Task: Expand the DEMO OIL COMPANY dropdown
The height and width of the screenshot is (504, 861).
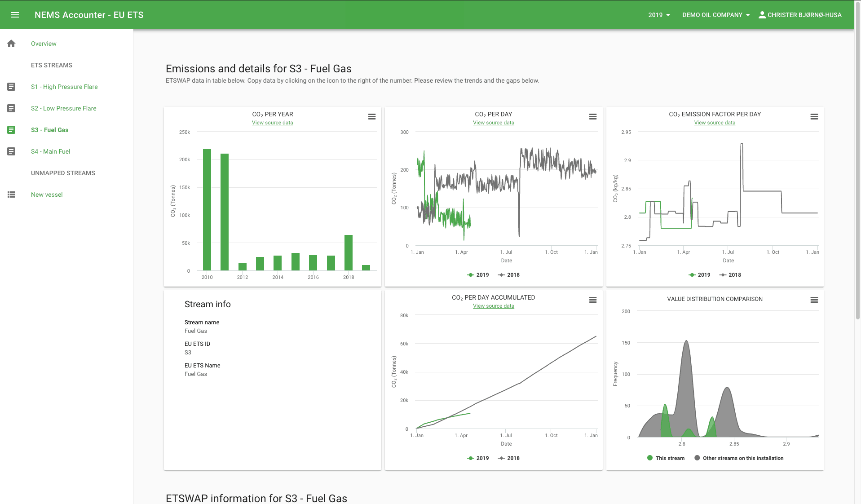Action: coord(715,14)
